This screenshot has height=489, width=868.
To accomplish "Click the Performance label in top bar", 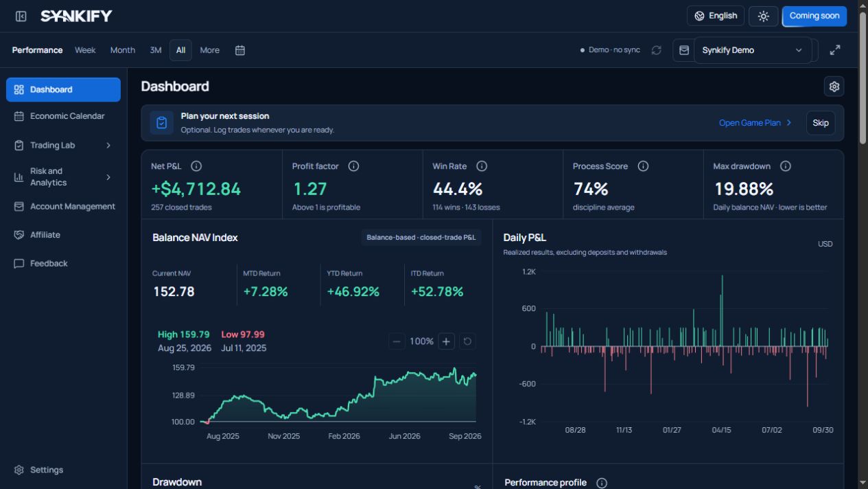I will (37, 50).
